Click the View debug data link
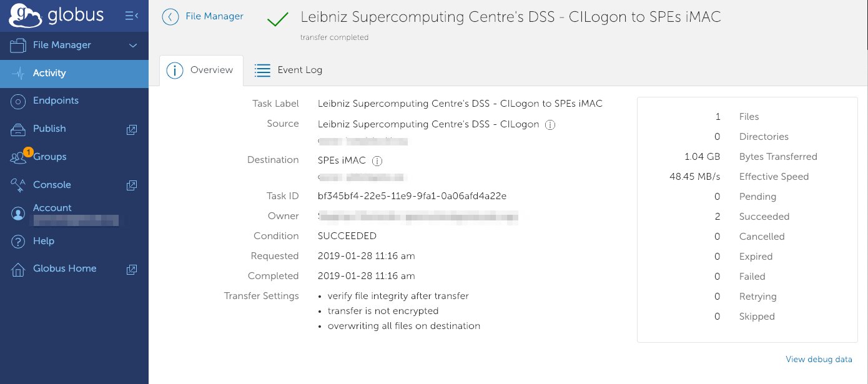 (x=819, y=359)
